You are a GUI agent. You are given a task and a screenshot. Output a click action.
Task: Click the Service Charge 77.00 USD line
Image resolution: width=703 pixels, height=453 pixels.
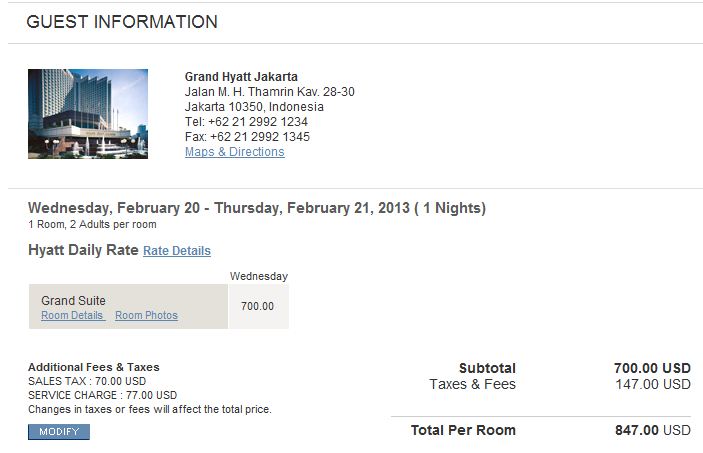(102, 395)
